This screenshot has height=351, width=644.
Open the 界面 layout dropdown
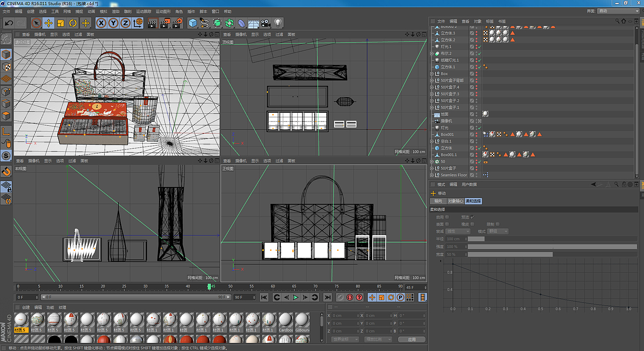pyautogui.click(x=618, y=11)
